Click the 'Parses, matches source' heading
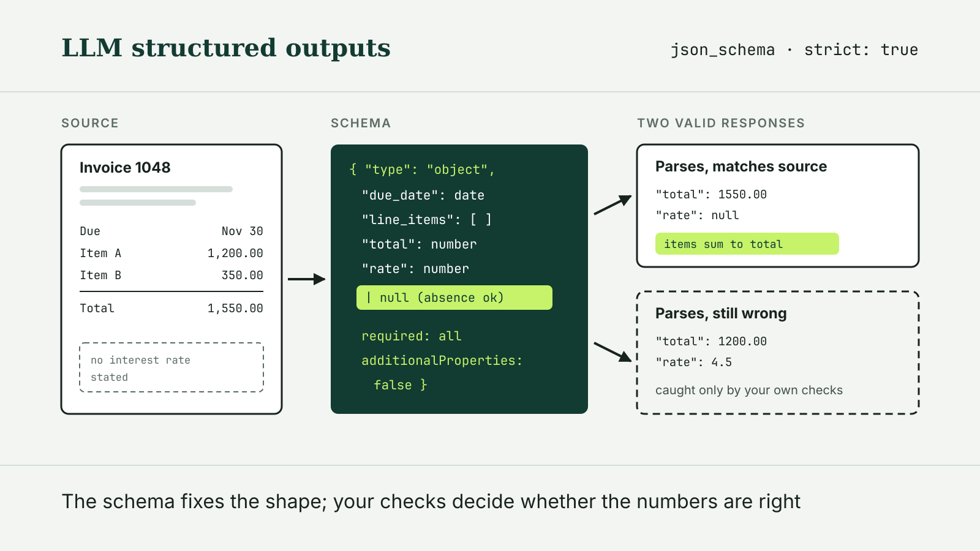The image size is (980, 551). [741, 167]
